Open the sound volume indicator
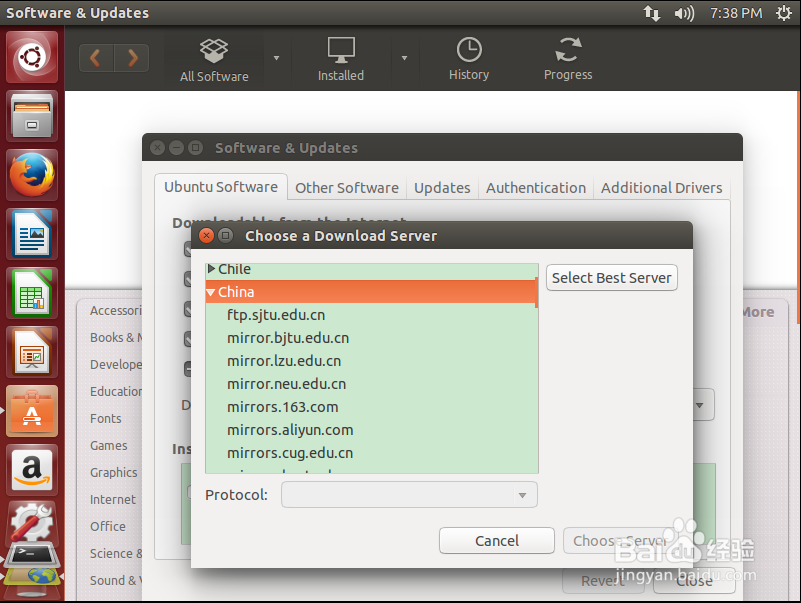 (x=684, y=13)
